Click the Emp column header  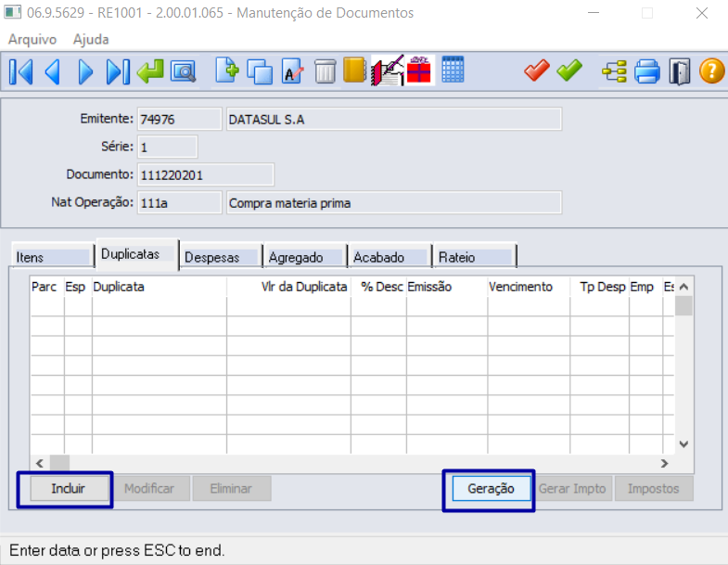pos(645,287)
